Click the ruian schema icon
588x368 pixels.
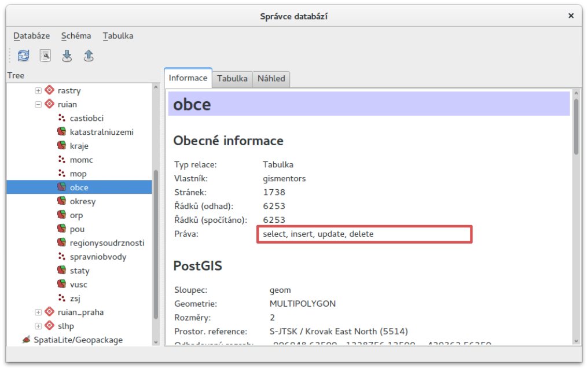point(50,104)
